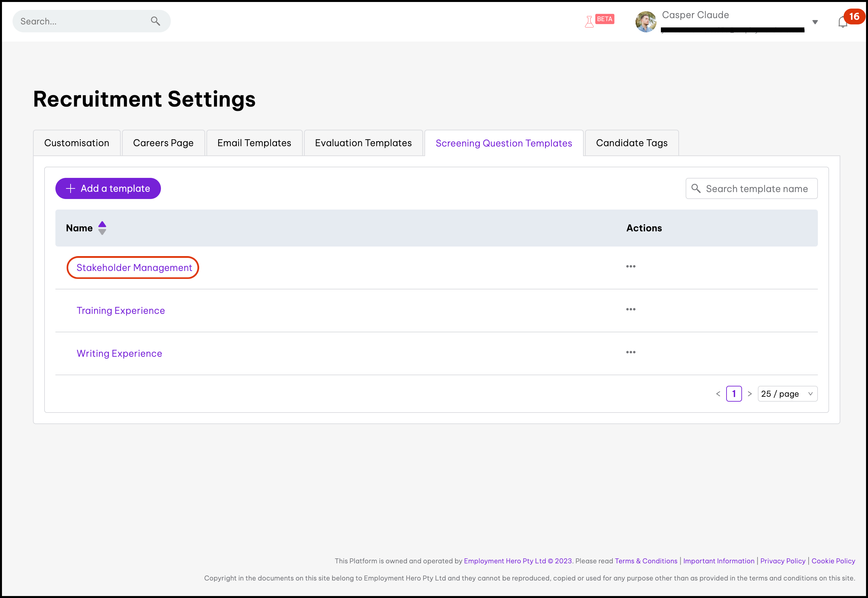The image size is (868, 598).
Task: Switch to the Email Templates tab
Action: tap(254, 143)
